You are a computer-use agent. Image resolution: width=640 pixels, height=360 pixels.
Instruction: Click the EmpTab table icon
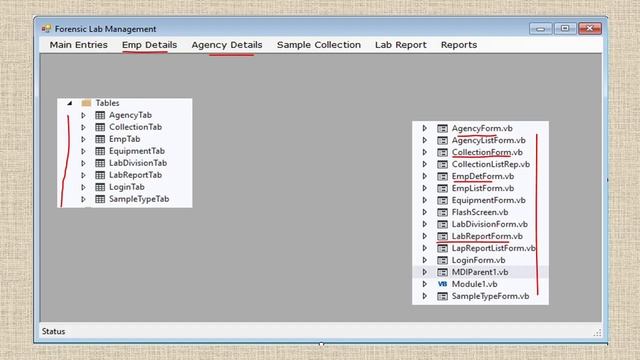point(100,139)
